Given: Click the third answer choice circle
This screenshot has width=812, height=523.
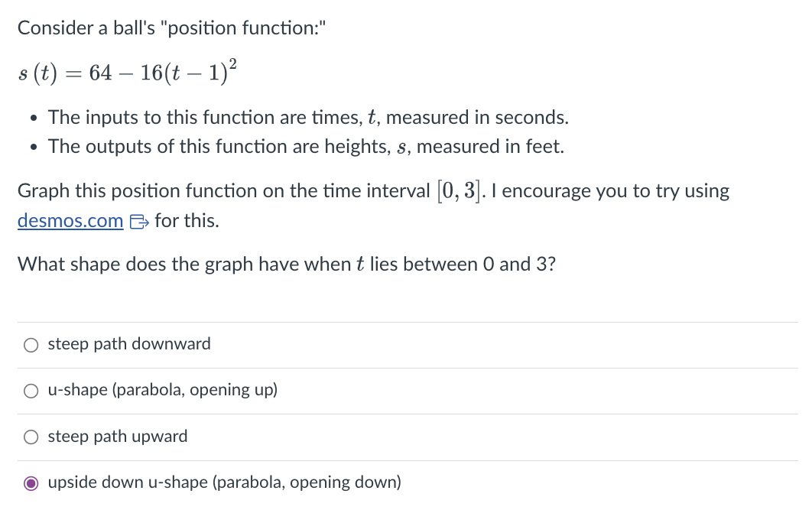Looking at the screenshot, I should pos(31,437).
